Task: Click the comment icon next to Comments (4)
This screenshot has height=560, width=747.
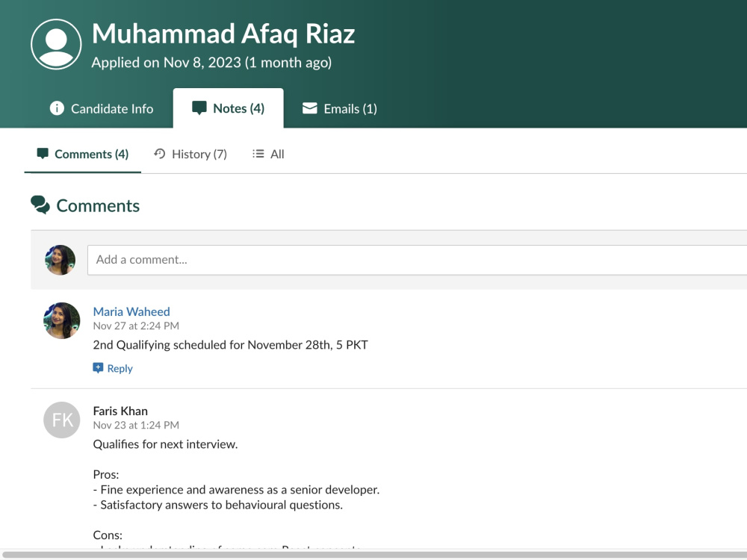Action: 43,153
